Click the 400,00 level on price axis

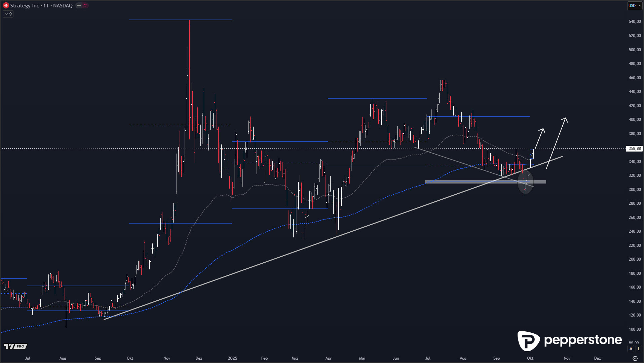pyautogui.click(x=634, y=120)
